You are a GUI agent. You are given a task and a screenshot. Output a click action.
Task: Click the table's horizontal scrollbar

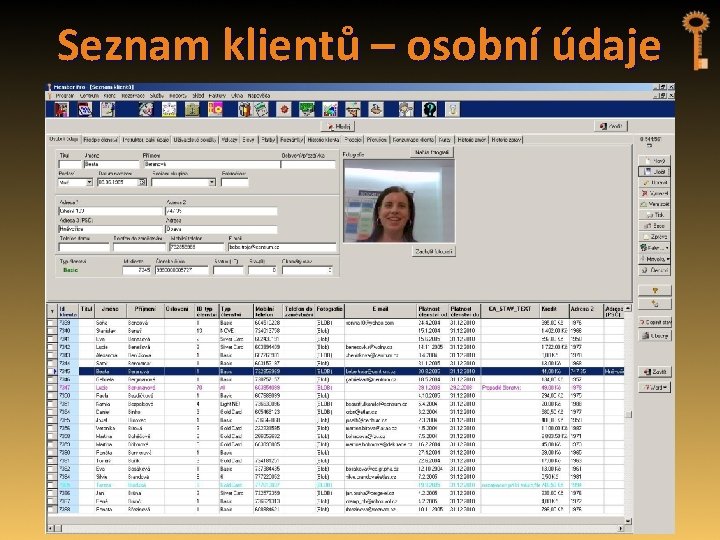(x=336, y=529)
